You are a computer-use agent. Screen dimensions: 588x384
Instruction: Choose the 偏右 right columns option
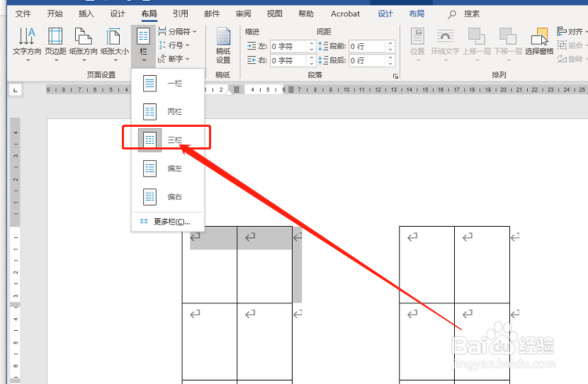(x=168, y=196)
